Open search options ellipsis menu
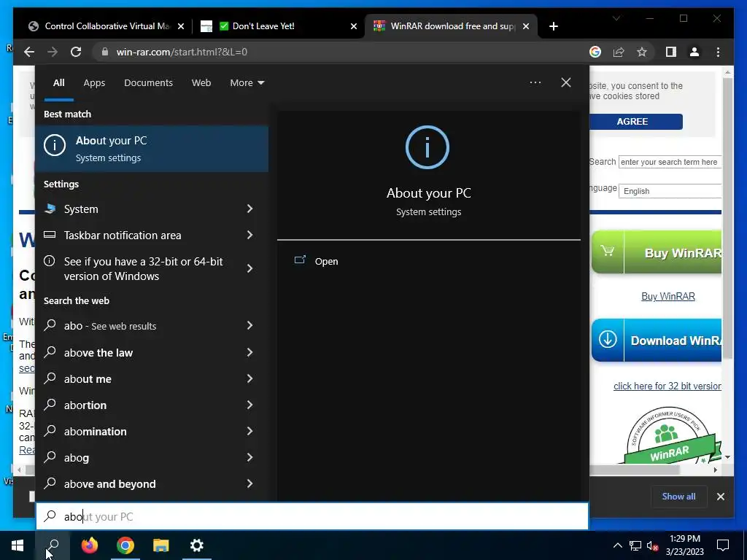The width and height of the screenshot is (747, 560). coord(535,82)
